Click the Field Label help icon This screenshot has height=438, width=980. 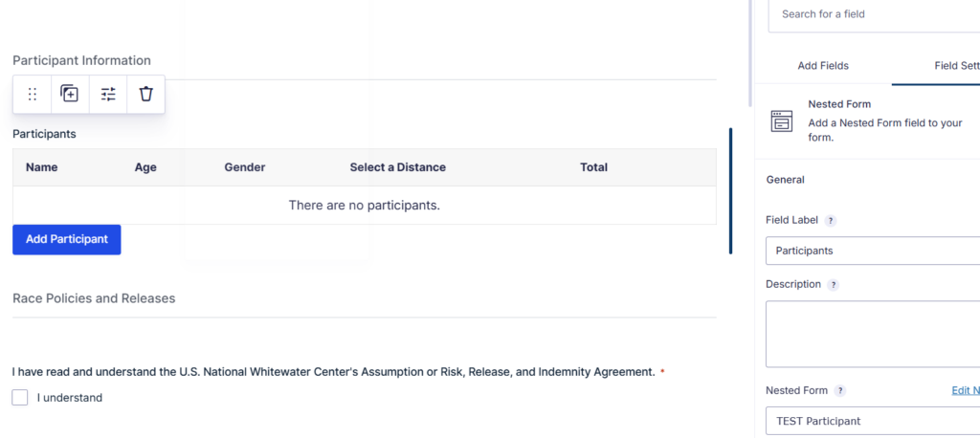pyautogui.click(x=831, y=220)
